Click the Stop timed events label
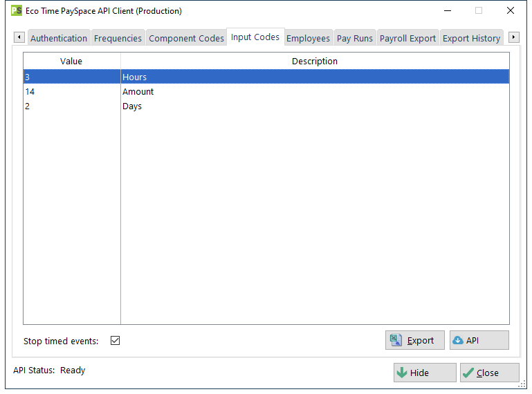 pos(61,341)
